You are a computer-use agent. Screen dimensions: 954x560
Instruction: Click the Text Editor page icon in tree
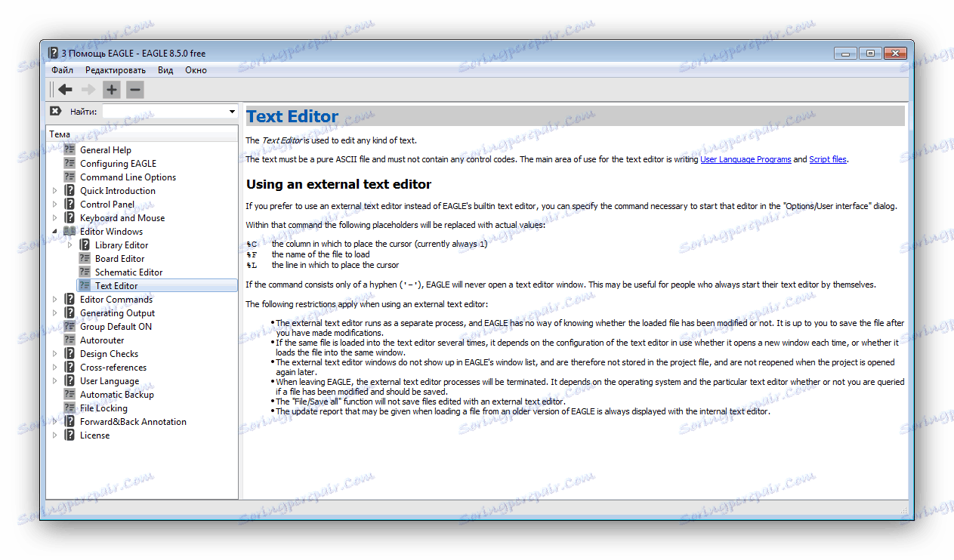coord(85,285)
